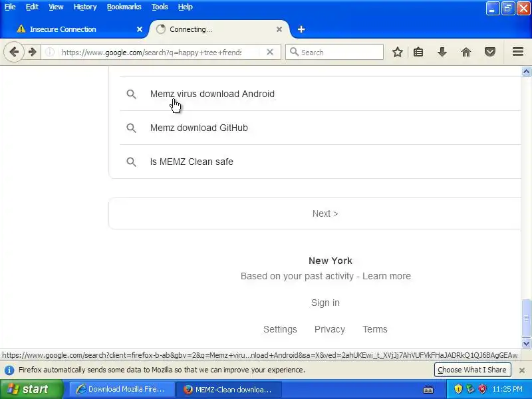Open a new tab with plus button
Image resolution: width=532 pixels, height=399 pixels.
(301, 29)
